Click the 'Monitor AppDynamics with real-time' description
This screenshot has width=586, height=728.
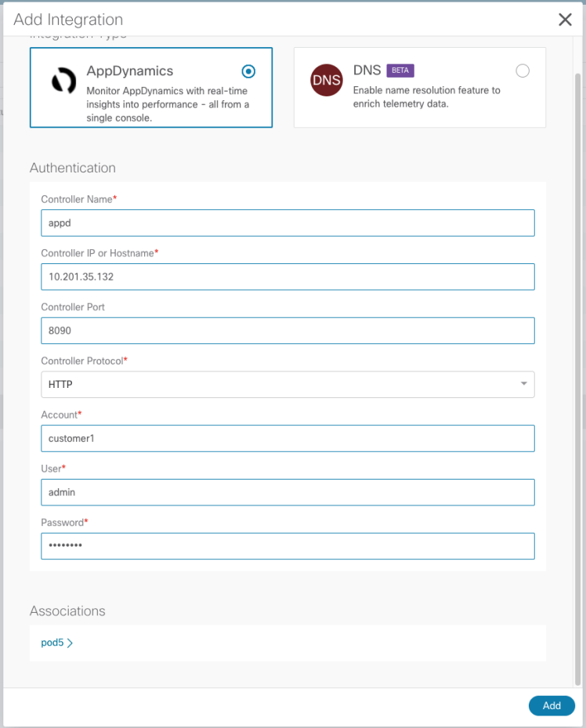click(168, 104)
